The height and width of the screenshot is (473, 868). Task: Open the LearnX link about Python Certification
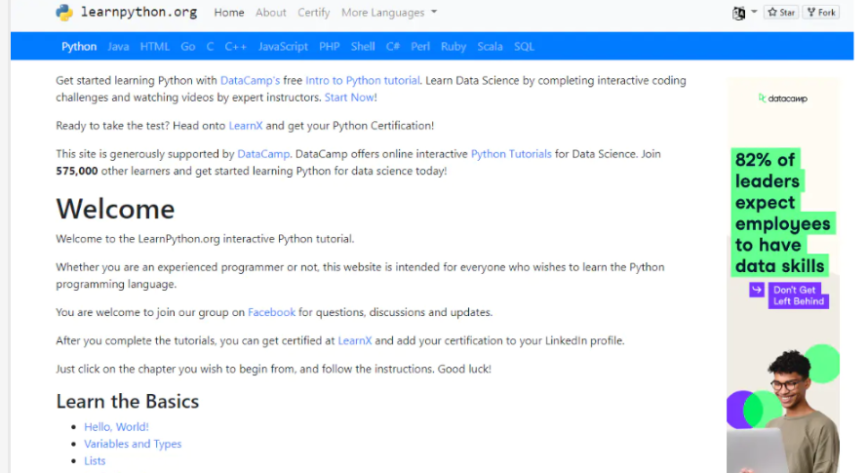[x=246, y=126]
